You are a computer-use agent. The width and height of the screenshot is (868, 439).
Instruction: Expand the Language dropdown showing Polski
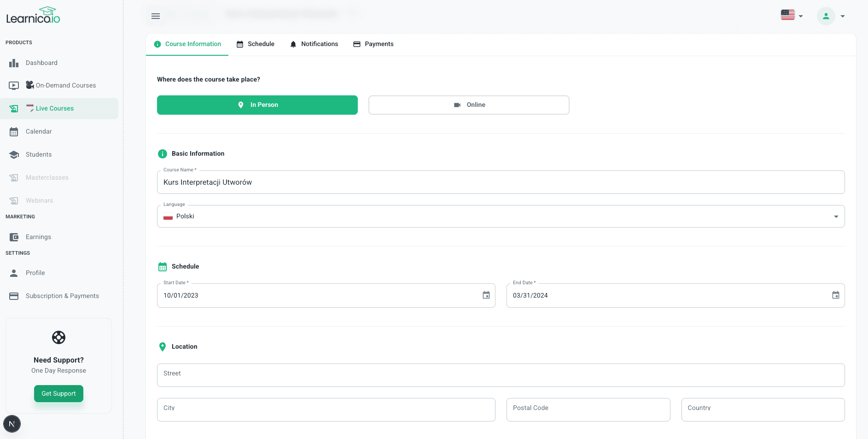[x=501, y=217]
